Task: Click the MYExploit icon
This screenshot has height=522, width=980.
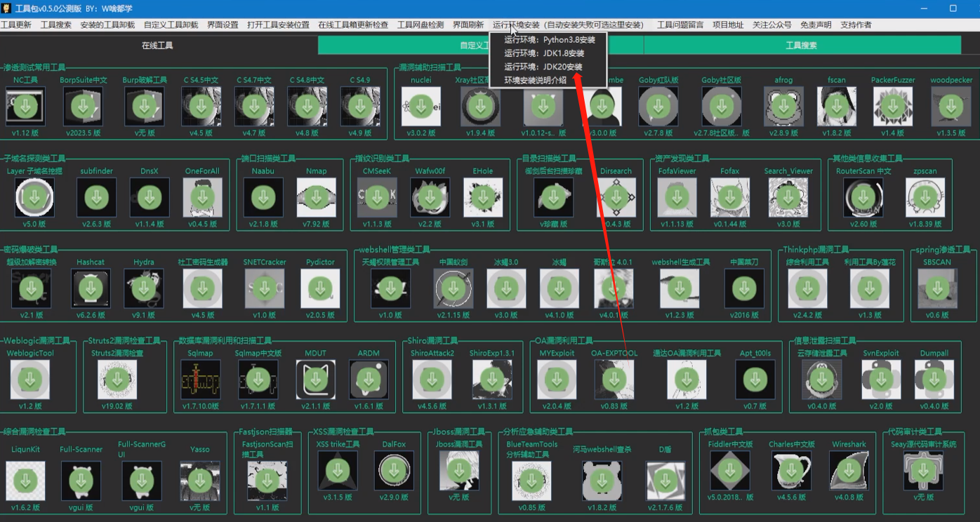Action: [x=557, y=380]
